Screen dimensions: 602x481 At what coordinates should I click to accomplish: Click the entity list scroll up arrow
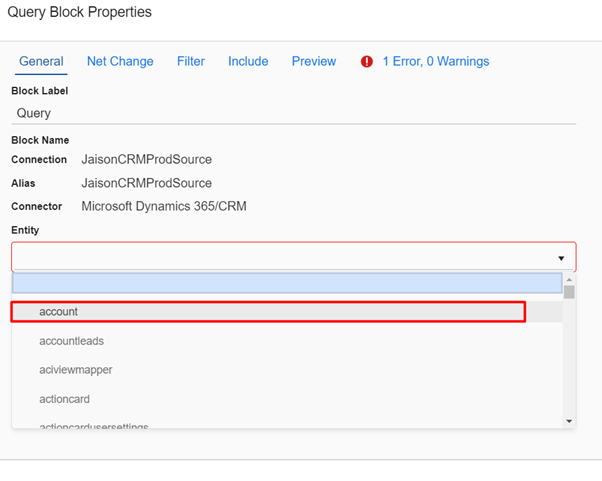pyautogui.click(x=569, y=279)
